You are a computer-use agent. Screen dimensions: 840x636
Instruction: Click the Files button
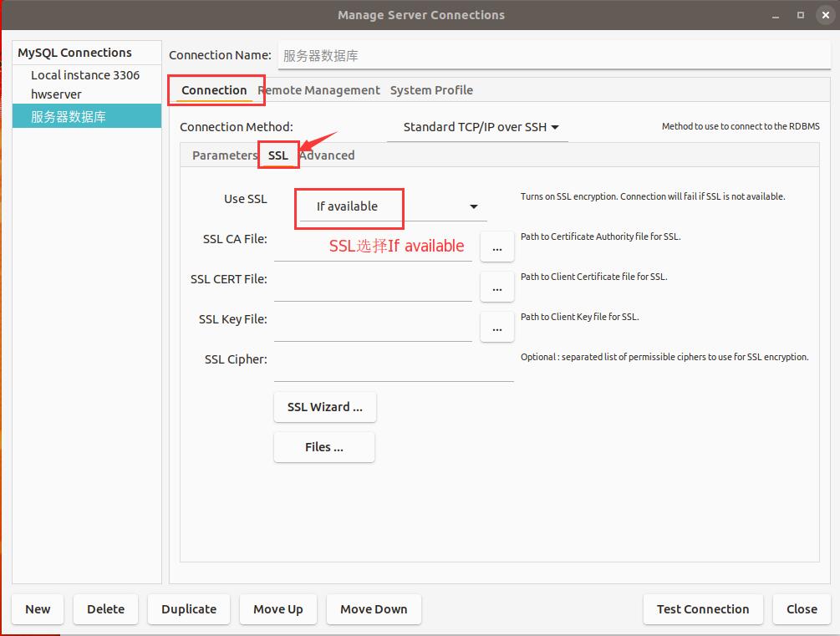click(323, 446)
